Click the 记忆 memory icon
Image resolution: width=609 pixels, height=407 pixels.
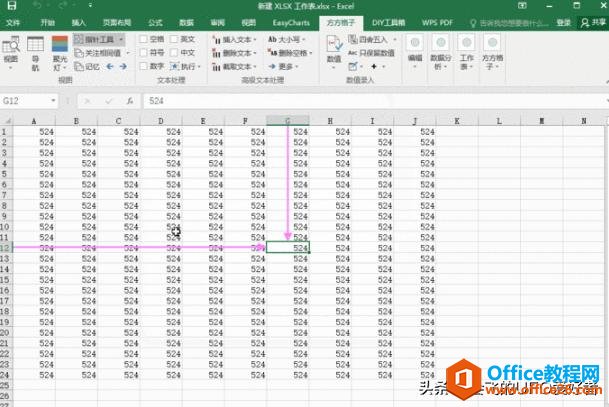coord(79,66)
